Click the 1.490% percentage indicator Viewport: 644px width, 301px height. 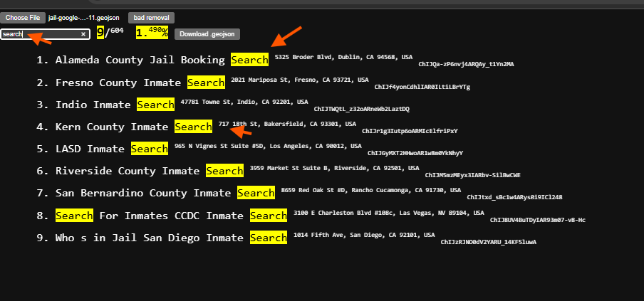point(152,32)
